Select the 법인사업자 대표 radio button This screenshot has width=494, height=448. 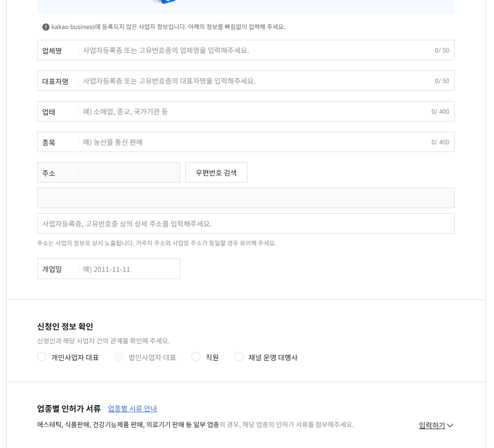[x=119, y=357]
